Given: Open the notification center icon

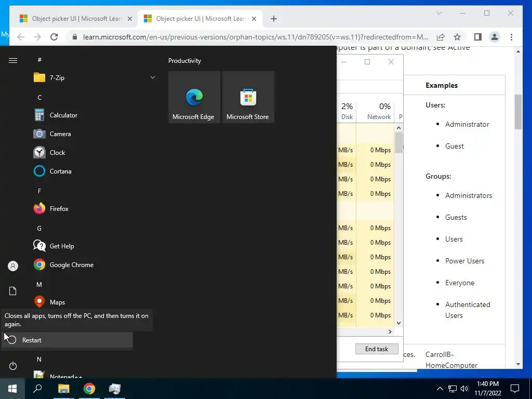Looking at the screenshot, I should (x=515, y=389).
